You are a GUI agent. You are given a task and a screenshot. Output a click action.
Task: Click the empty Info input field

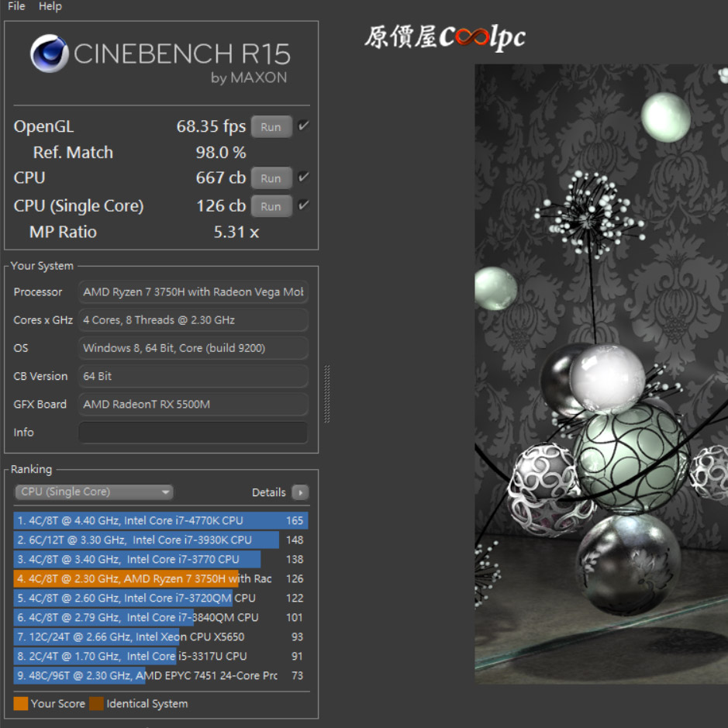[x=193, y=433]
